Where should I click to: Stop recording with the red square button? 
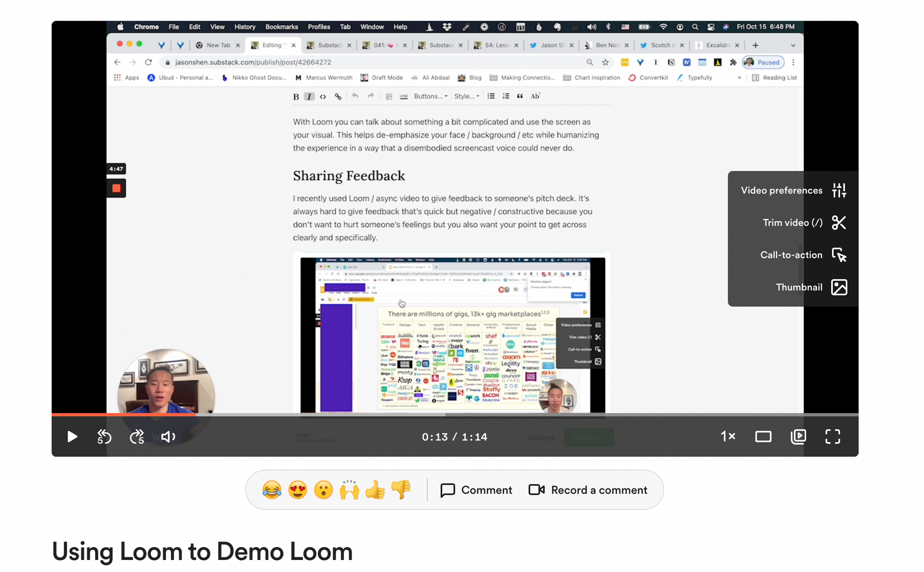coord(116,188)
